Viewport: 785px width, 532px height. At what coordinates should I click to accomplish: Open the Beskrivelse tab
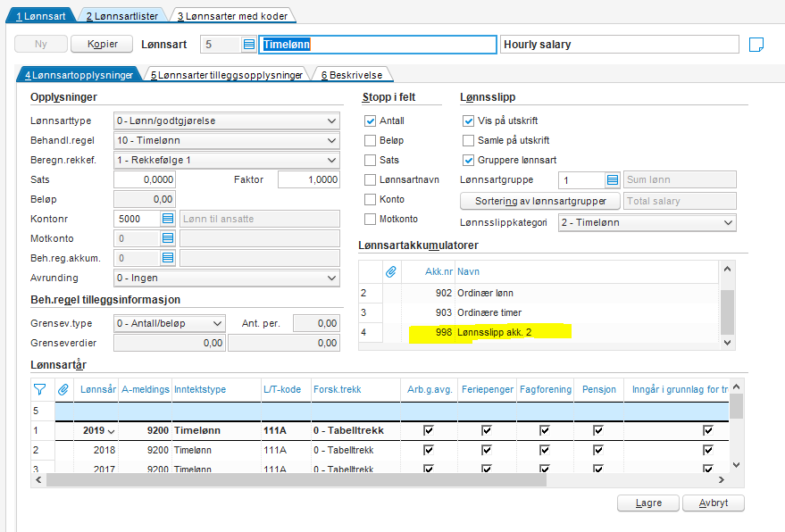pyautogui.click(x=353, y=76)
